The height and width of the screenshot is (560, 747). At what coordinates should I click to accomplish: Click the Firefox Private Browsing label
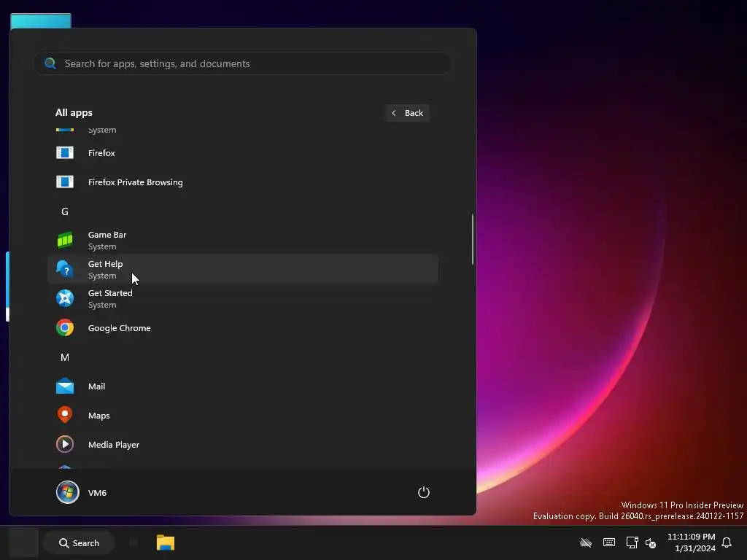tap(135, 182)
